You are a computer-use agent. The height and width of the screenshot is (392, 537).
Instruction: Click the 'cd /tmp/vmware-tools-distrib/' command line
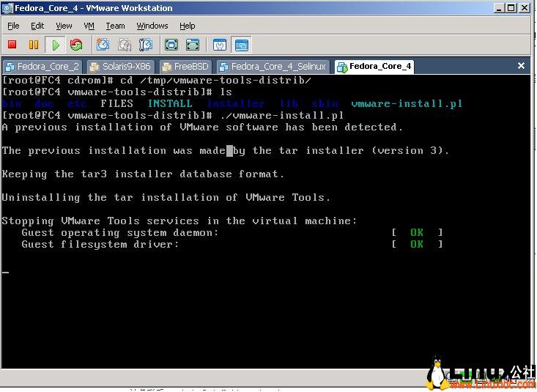157,81
